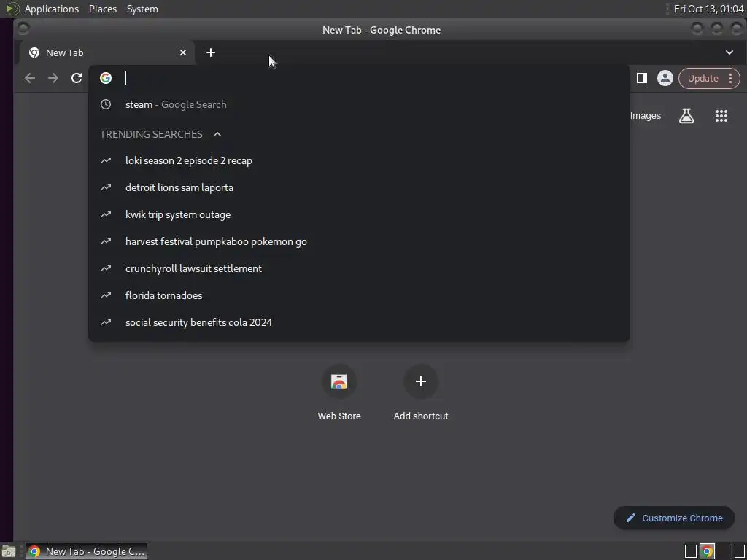
Task: Choose kwik trip system outage suggestion
Action: coord(359,214)
